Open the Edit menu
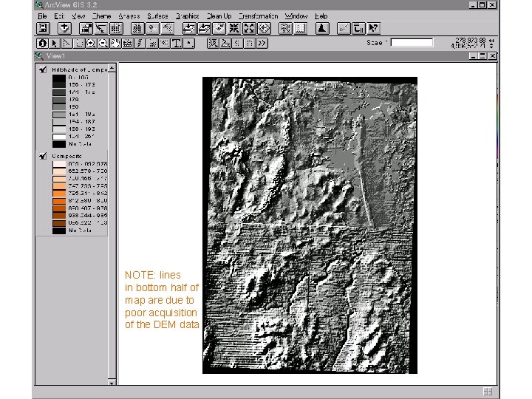The height and width of the screenshot is (399, 532). point(59,16)
